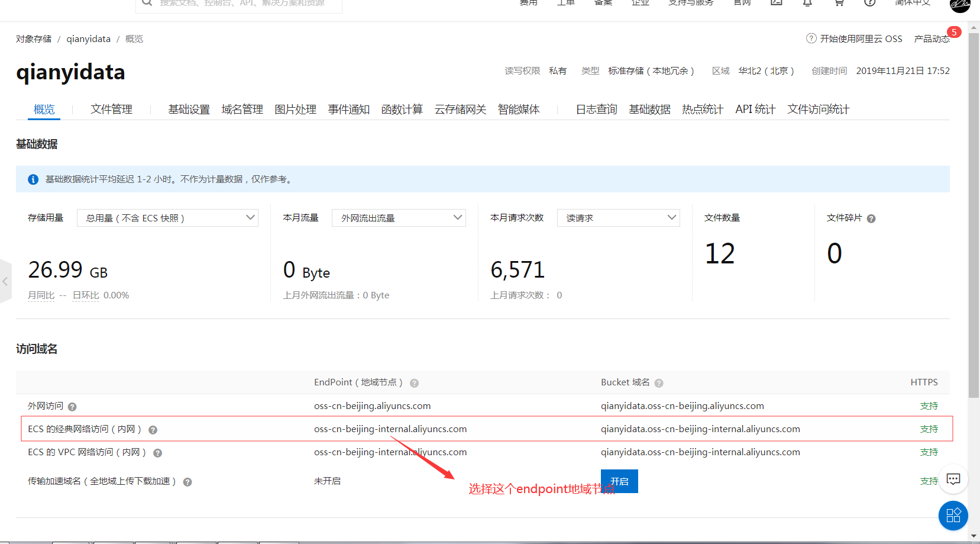Click the question-circle icon before 开始使用阿里云 OSS
Image resolution: width=980 pixels, height=544 pixels.
[x=811, y=38]
